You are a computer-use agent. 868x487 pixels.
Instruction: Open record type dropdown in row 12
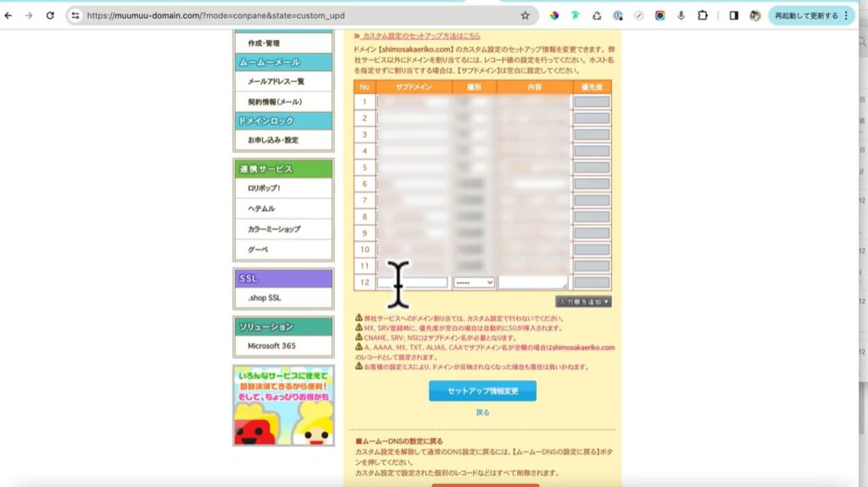pyautogui.click(x=474, y=283)
